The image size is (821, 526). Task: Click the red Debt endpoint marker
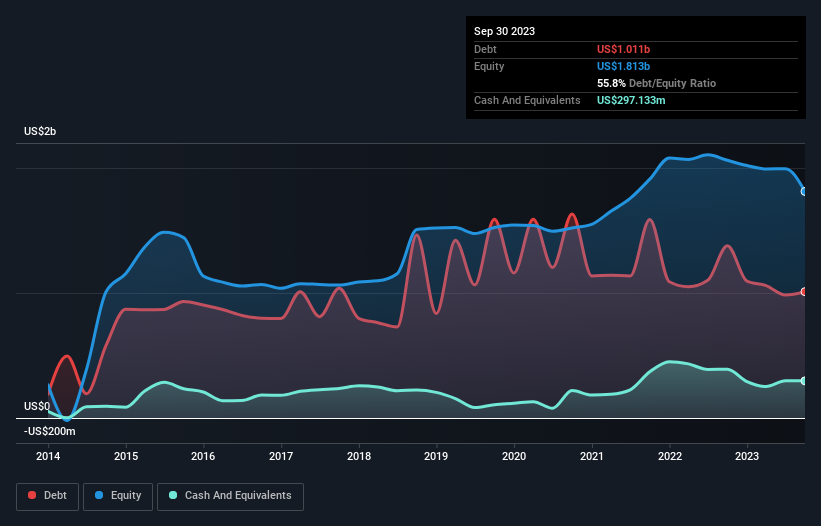(x=804, y=292)
